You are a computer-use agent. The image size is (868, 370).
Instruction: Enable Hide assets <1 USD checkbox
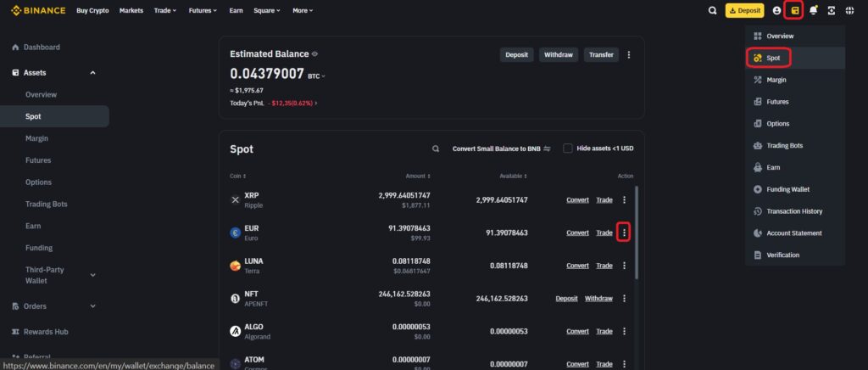(x=567, y=149)
